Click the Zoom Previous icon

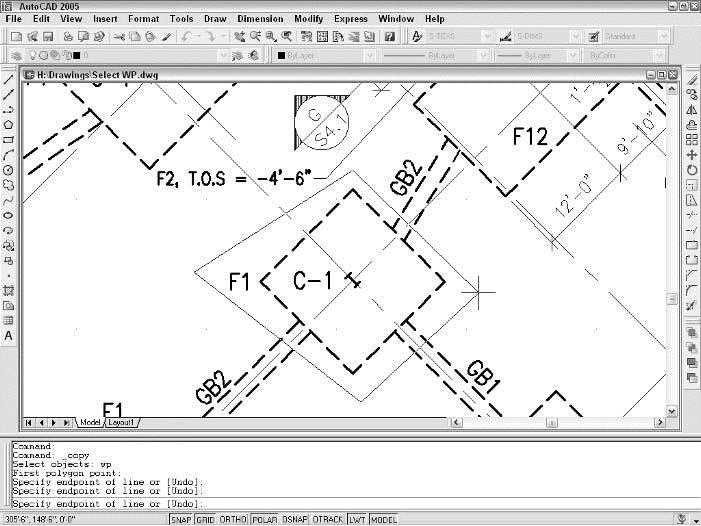click(x=287, y=37)
